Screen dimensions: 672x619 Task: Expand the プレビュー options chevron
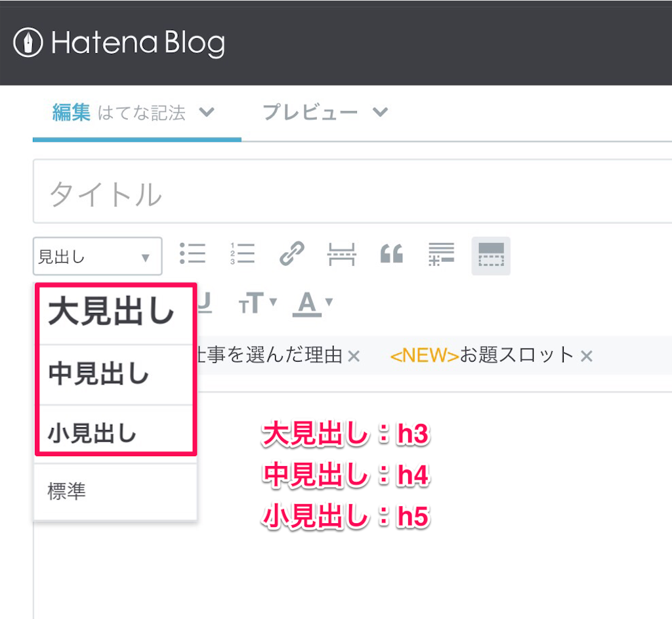[x=380, y=112]
